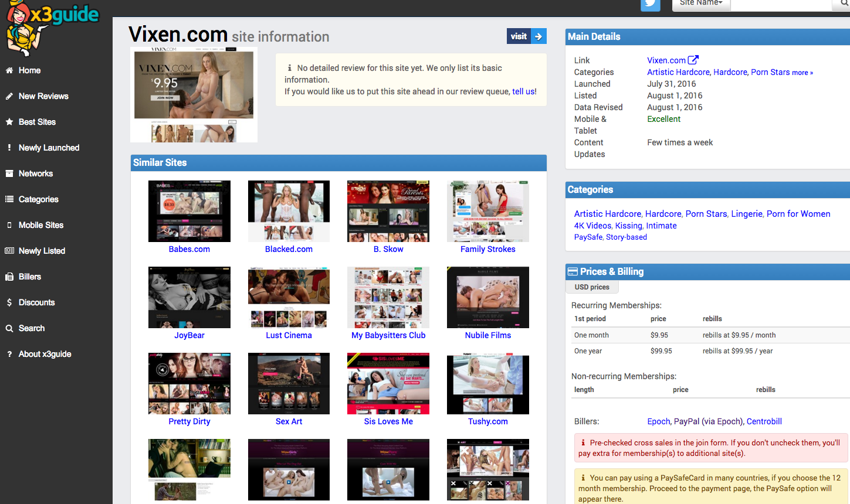Click the B. Skow text link

[388, 249]
